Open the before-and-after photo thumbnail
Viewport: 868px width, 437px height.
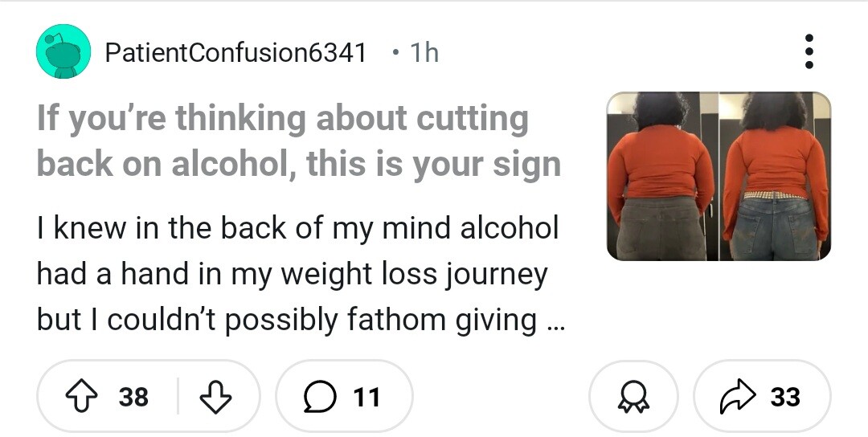point(719,176)
